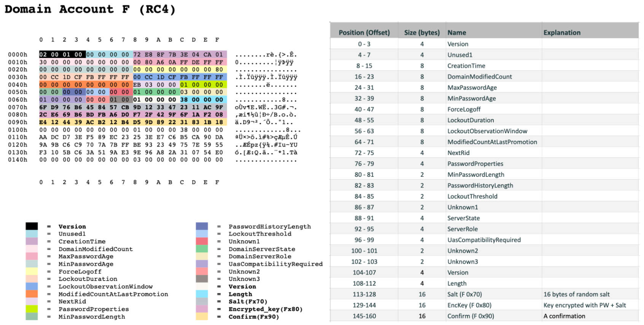Select the 'Size (bytes)' column header
Image resolution: width=644 pixels, height=325 pixels.
(x=422, y=32)
